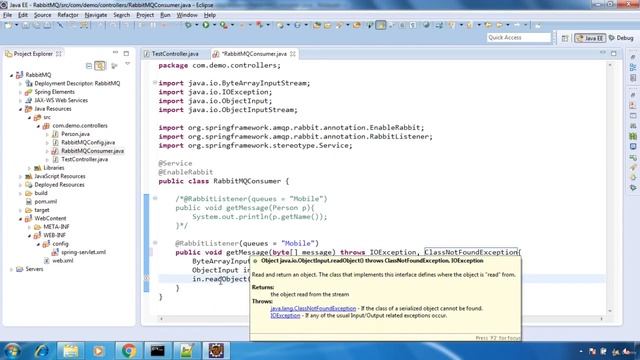Image resolution: width=640 pixels, height=360 pixels.
Task: Expand the Servers node
Action: 11,269
